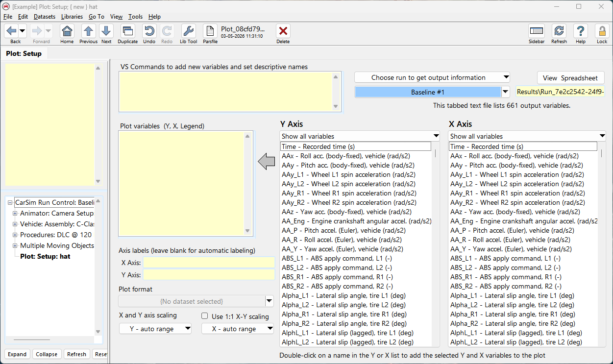Open the Tools menu
The width and height of the screenshot is (613, 364).
135,17
